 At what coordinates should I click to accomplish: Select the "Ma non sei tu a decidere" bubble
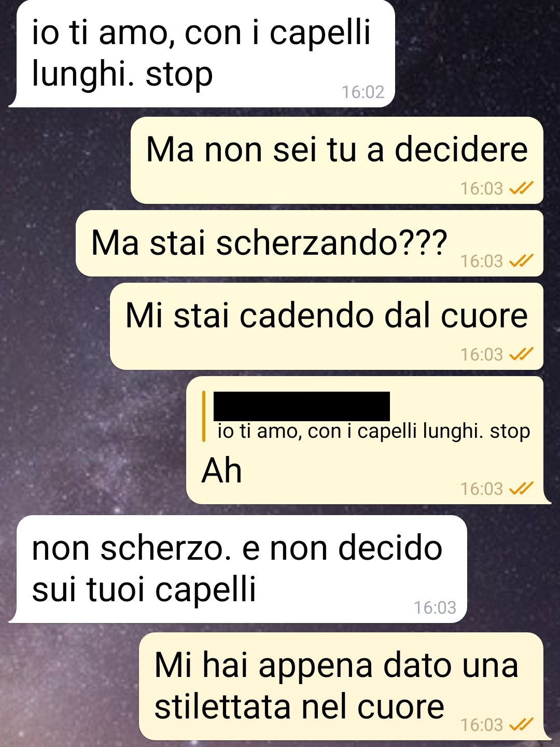click(337, 160)
